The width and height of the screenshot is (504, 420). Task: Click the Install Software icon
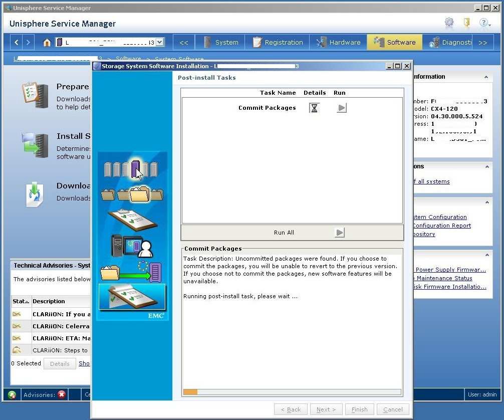click(x=35, y=145)
